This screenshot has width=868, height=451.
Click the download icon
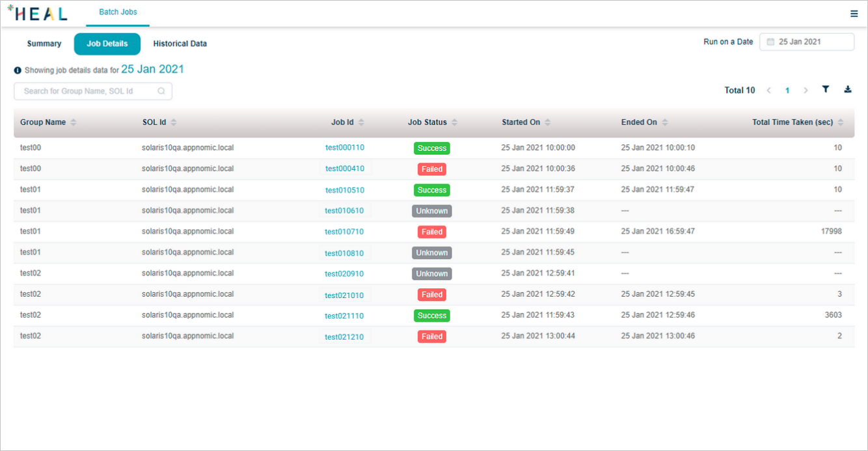(x=848, y=90)
